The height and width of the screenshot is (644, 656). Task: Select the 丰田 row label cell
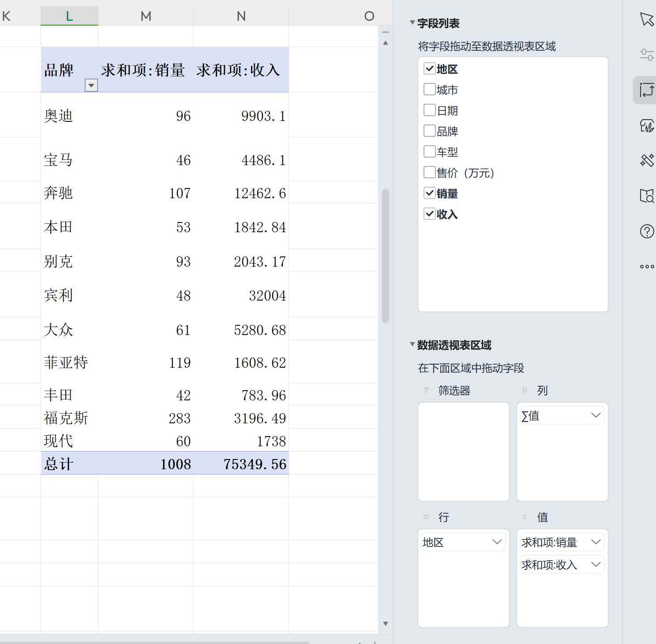click(69, 394)
